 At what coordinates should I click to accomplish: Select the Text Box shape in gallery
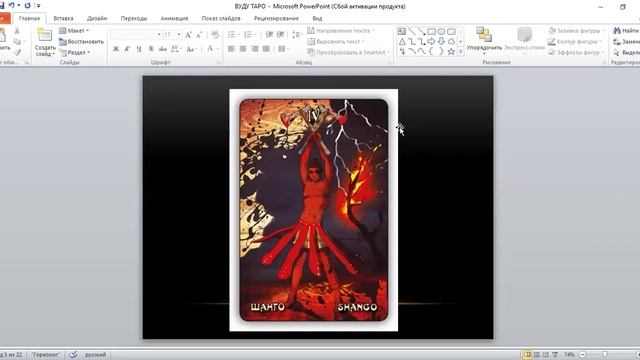tap(402, 31)
